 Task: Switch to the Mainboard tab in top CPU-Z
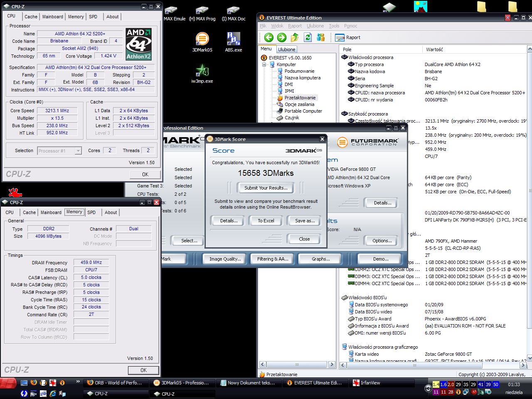tap(53, 17)
